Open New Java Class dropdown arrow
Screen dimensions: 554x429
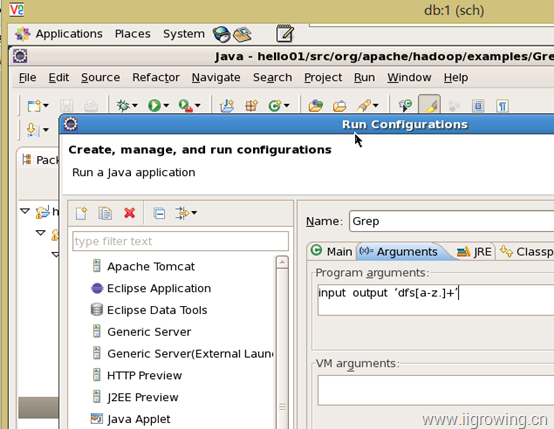[x=287, y=105]
